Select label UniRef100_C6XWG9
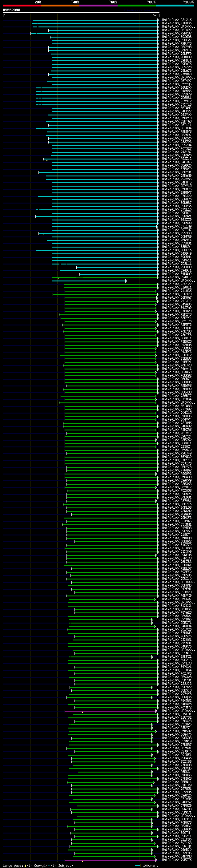The width and height of the screenshot is (197, 868). (x=176, y=372)
